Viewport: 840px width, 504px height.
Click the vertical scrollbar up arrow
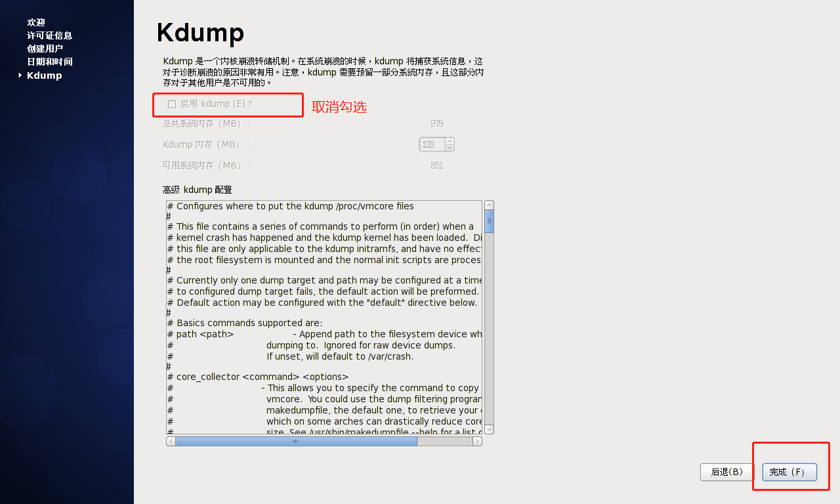tap(489, 205)
